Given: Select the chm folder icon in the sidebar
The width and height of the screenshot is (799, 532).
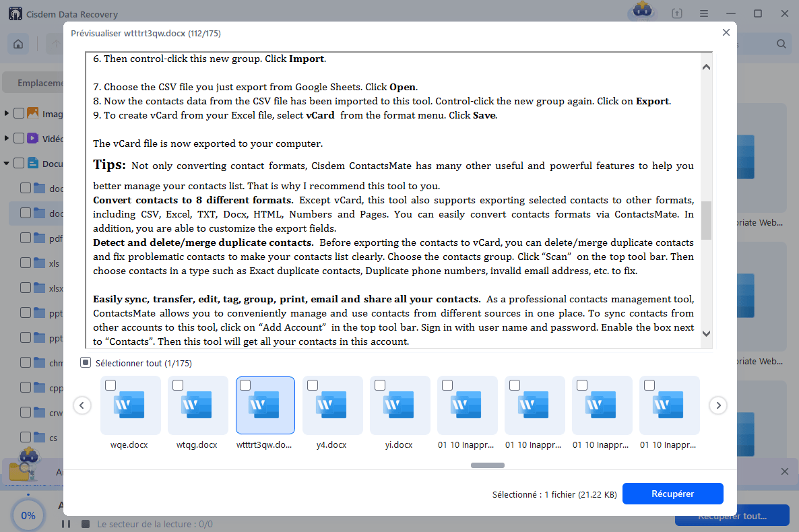Looking at the screenshot, I should 40,362.
